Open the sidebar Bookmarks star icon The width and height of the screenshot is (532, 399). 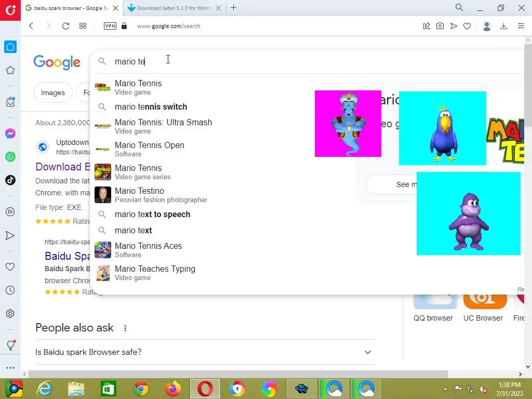point(10,70)
